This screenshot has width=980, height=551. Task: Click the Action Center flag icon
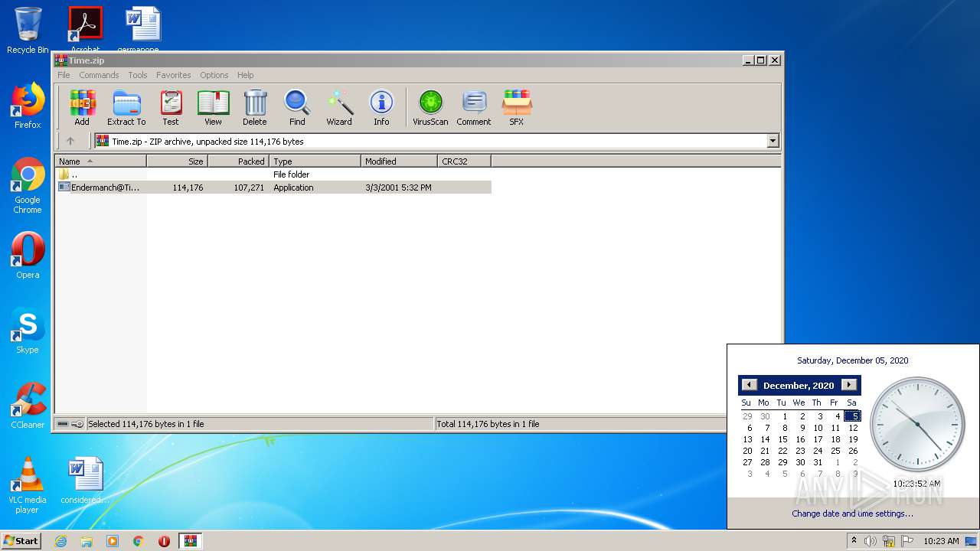(x=907, y=541)
